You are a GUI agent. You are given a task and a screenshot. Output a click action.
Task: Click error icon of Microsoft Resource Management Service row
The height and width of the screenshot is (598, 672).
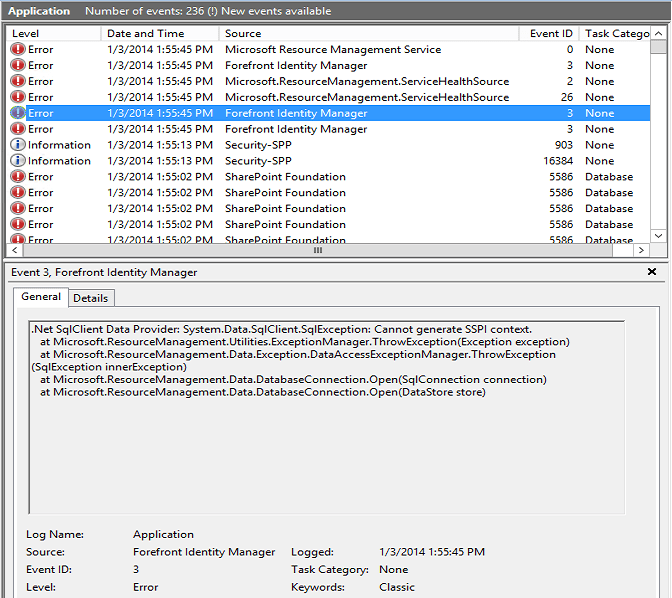18,49
